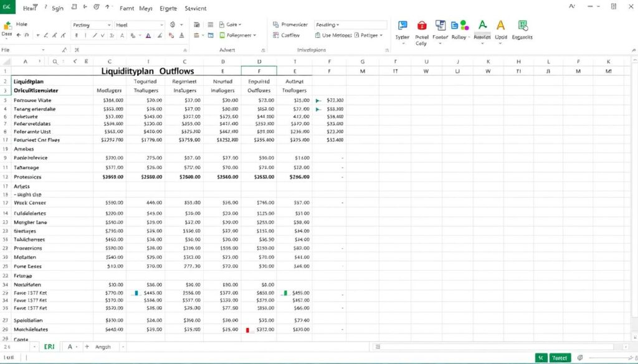The image size is (638, 364).
Task: Click the Liquidityplan Outflows title cell
Action: 148,71
